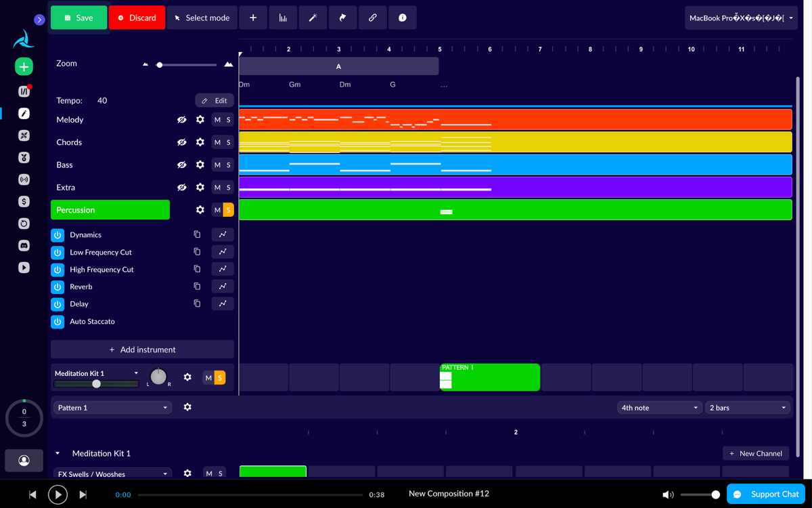Open the 4th note resolution dropdown
The image size is (812, 508).
pyautogui.click(x=659, y=408)
